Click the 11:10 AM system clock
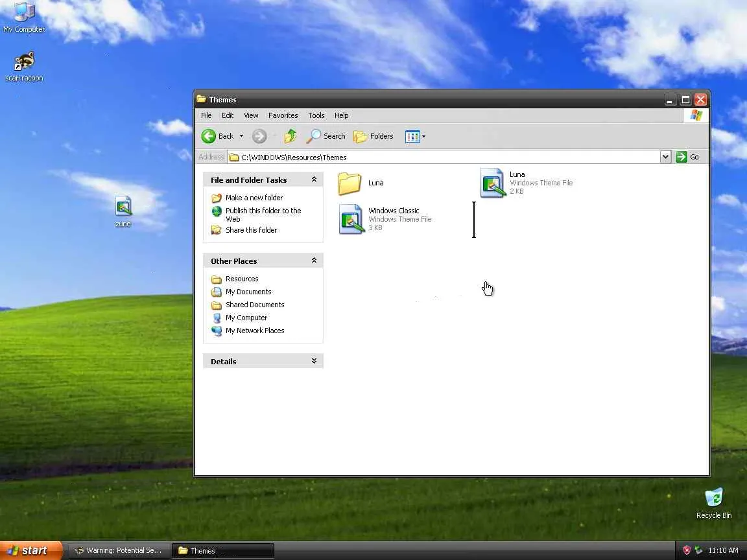747x560 pixels. (723, 550)
